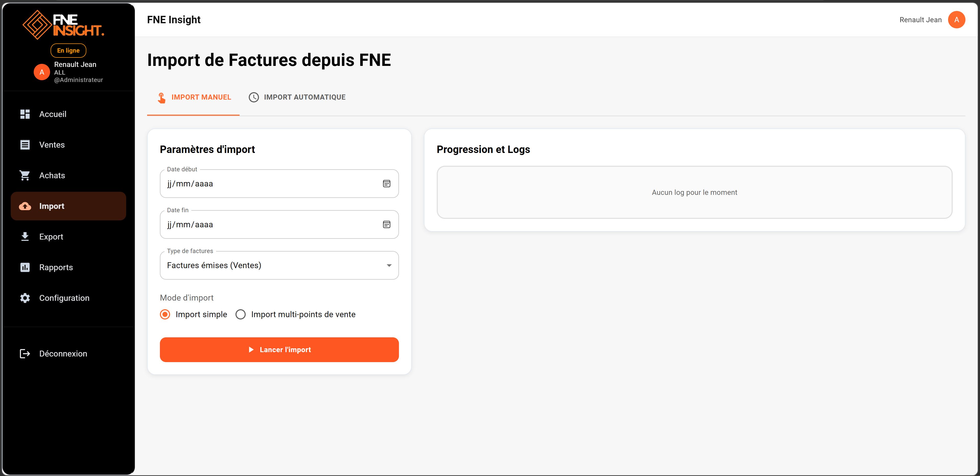This screenshot has width=980, height=476.
Task: Click the Export download icon
Action: coord(25,237)
